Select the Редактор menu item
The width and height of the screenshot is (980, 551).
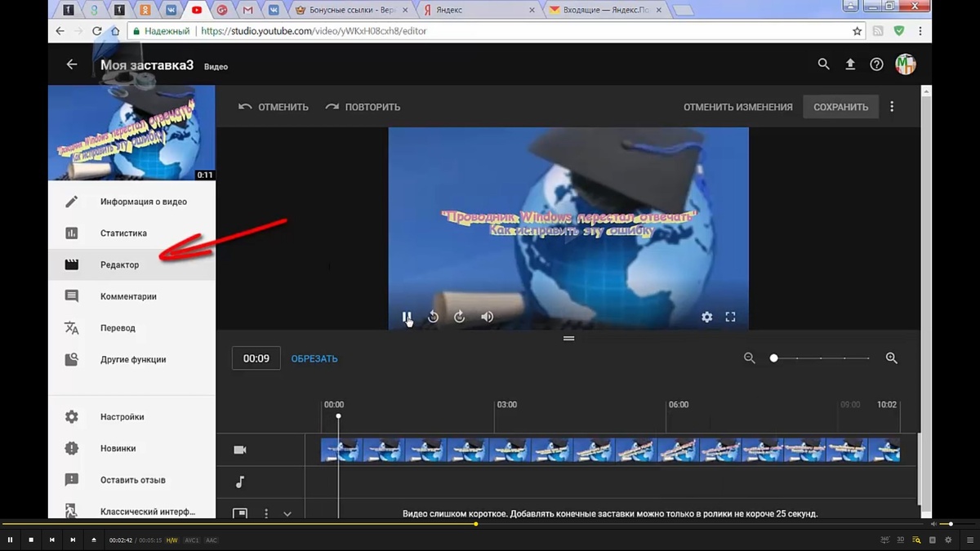[131, 264]
